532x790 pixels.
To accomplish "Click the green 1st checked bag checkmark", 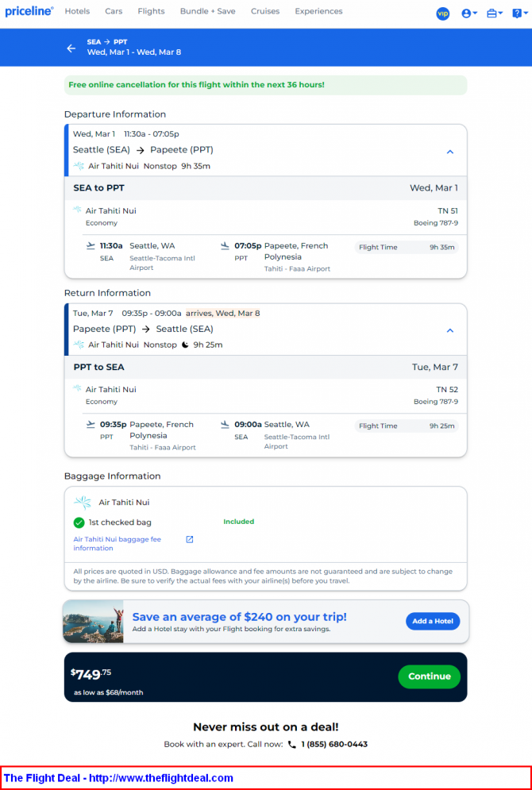I will pos(79,522).
